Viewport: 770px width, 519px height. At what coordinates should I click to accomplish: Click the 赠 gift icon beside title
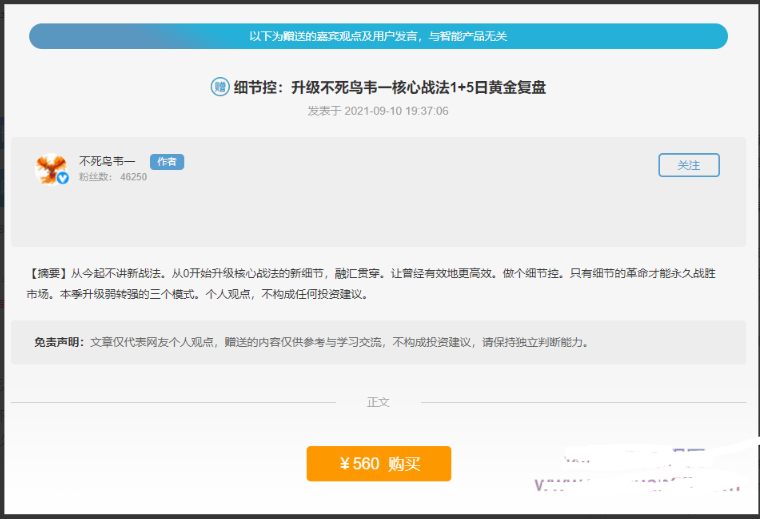220,87
